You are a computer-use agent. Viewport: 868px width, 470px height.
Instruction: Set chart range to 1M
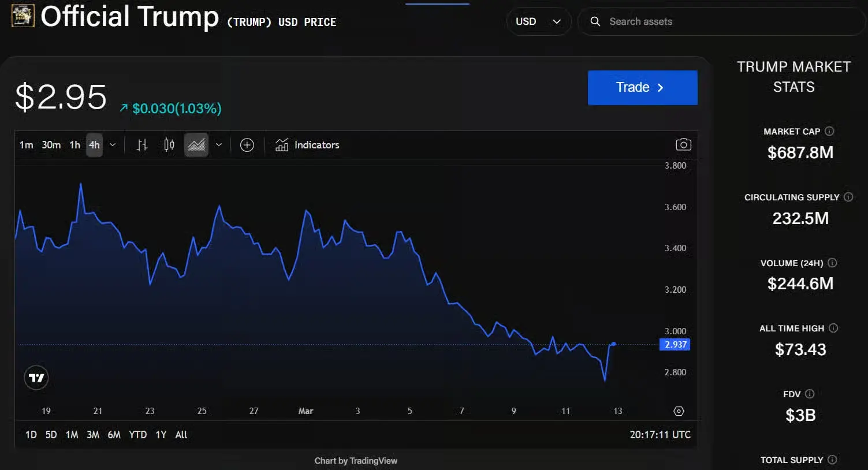[72, 435]
